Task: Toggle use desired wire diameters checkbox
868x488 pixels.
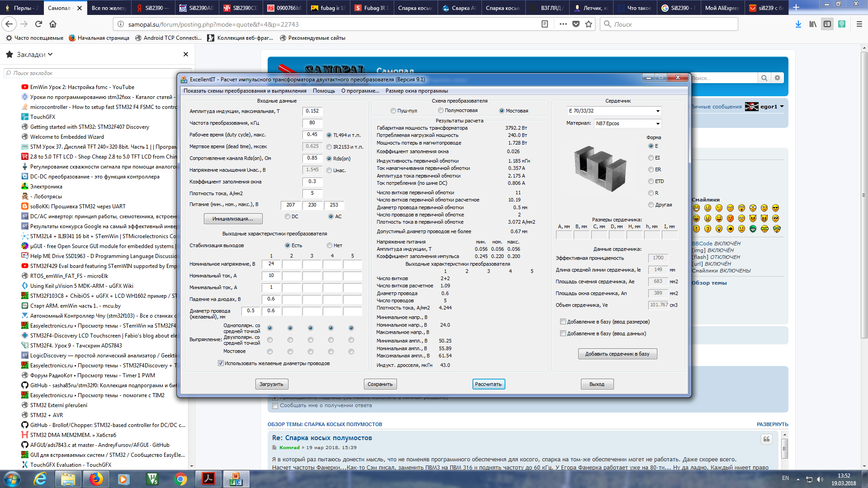Action: click(221, 363)
